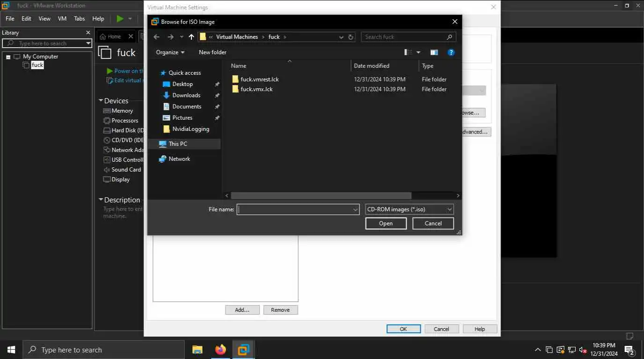Image resolution: width=644 pixels, height=359 pixels.
Task: Focus the Search fuck box
Action: click(408, 37)
